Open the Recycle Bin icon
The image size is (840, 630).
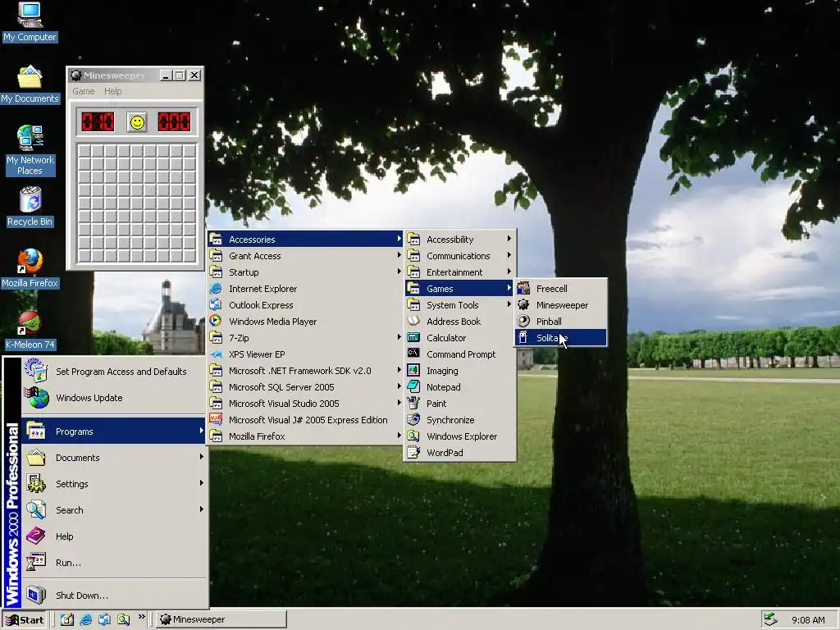tap(30, 208)
